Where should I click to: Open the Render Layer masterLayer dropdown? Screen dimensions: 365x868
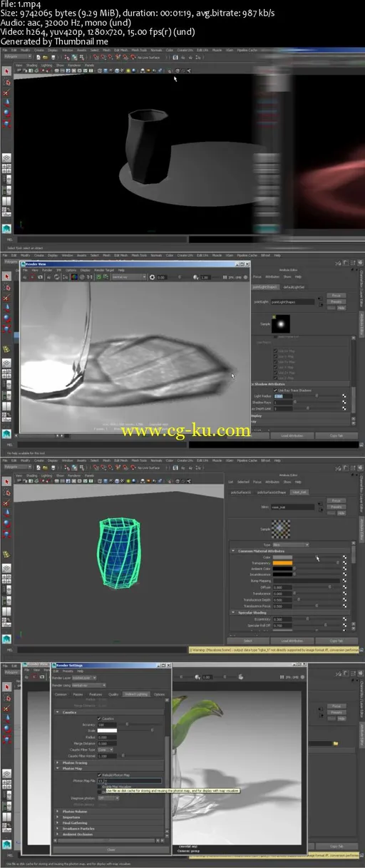[85, 678]
